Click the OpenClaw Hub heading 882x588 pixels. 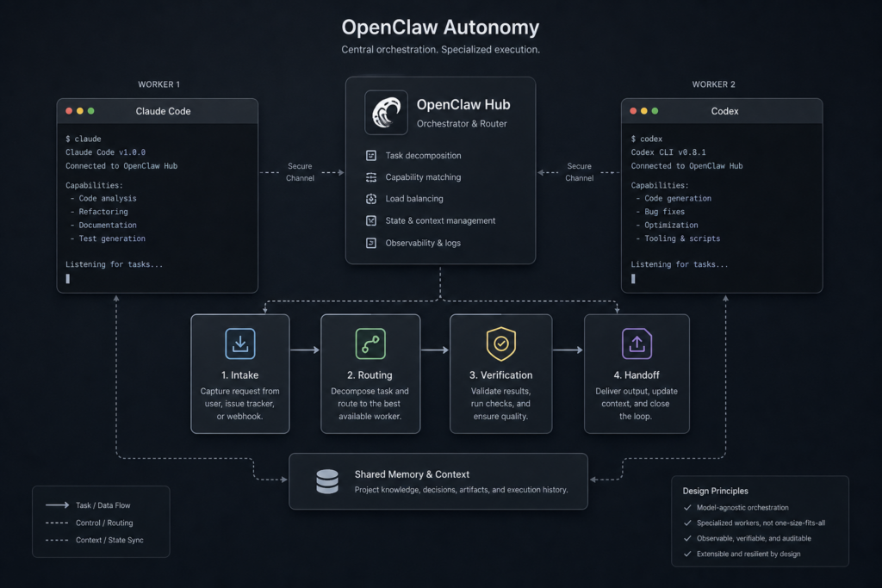coord(463,104)
